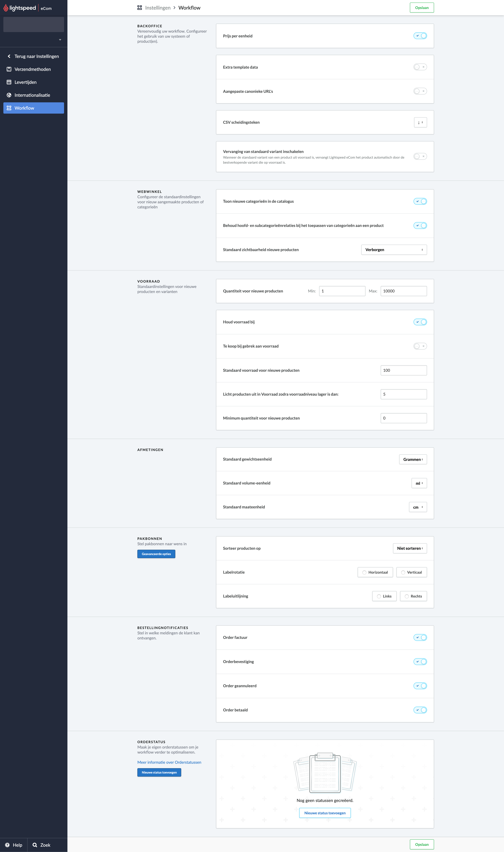The height and width of the screenshot is (852, 504).
Task: Select the Workflow menu item
Action: (x=34, y=108)
